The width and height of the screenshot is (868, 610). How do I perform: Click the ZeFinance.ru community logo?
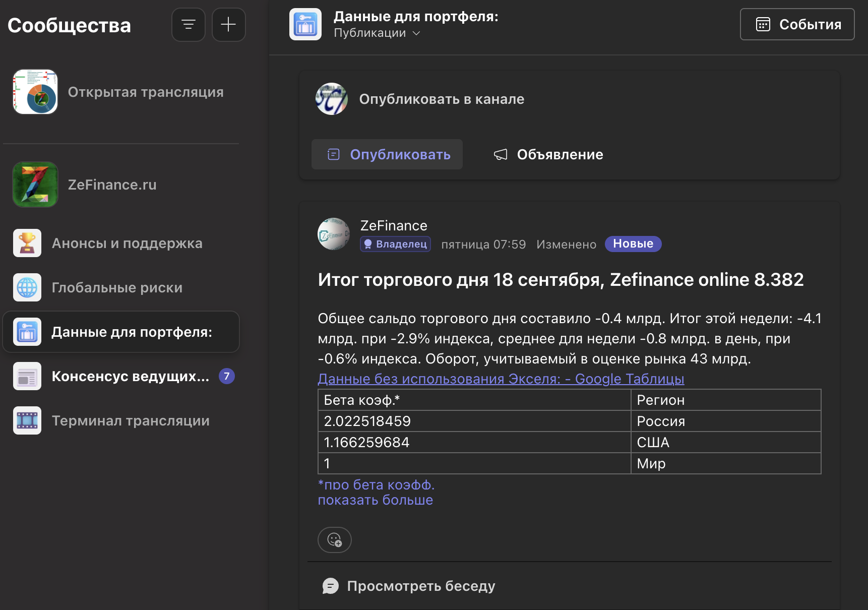click(x=35, y=185)
